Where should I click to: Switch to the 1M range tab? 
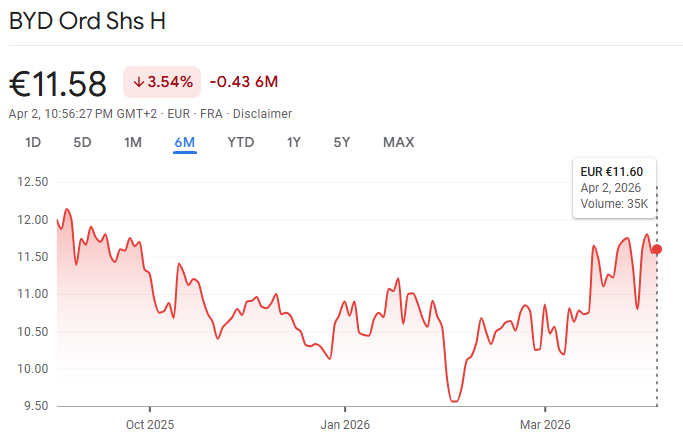(133, 142)
